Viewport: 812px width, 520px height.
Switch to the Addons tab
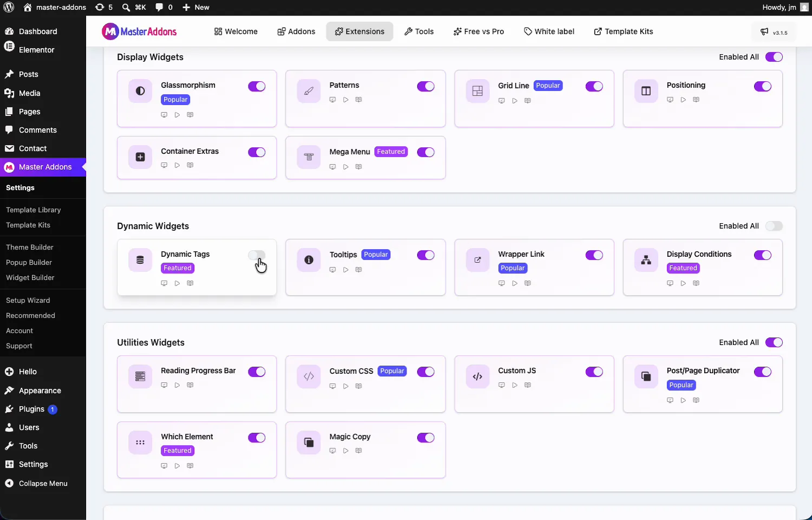point(296,31)
